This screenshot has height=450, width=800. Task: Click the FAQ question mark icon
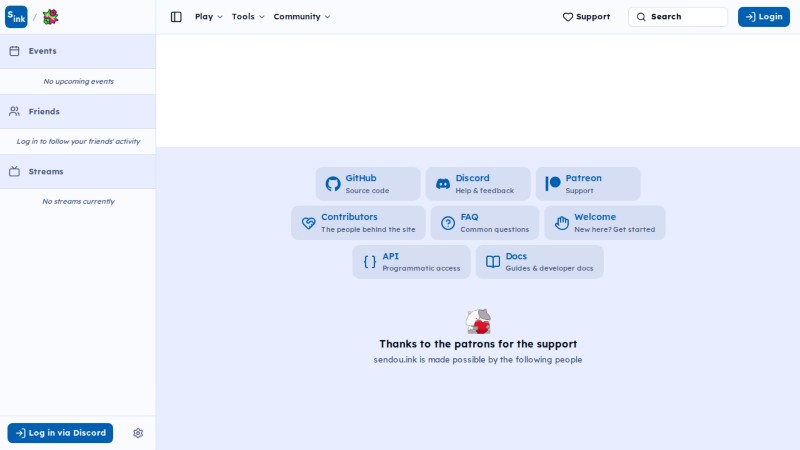pos(448,223)
